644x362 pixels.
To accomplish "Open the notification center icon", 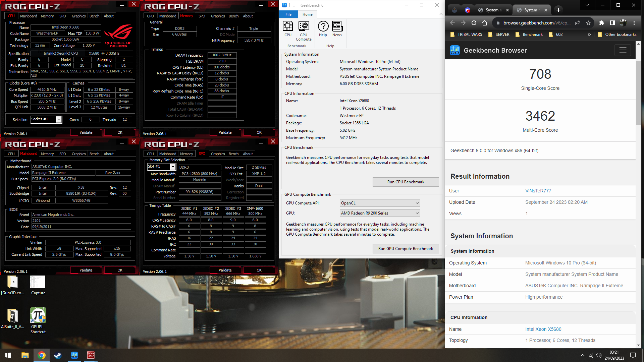I will pyautogui.click(x=633, y=355).
